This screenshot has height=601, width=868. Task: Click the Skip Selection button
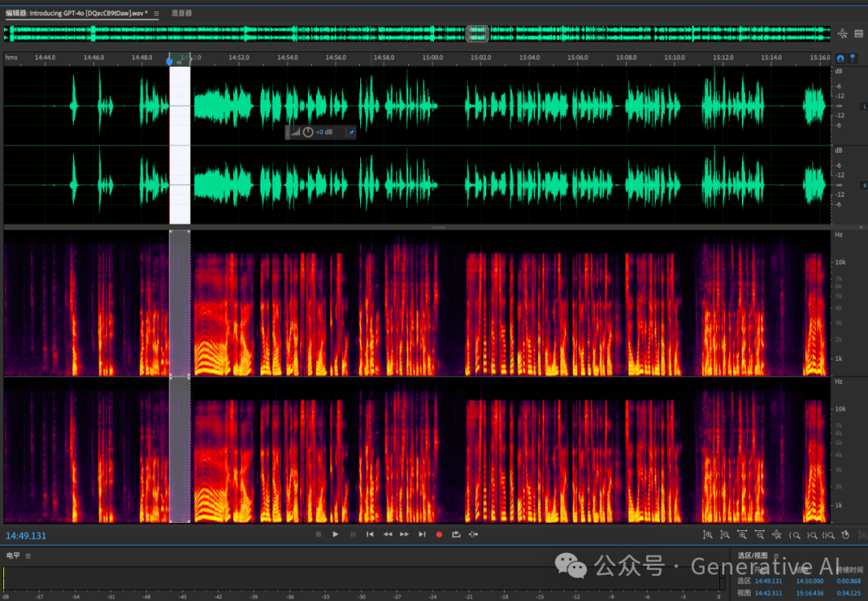click(473, 534)
